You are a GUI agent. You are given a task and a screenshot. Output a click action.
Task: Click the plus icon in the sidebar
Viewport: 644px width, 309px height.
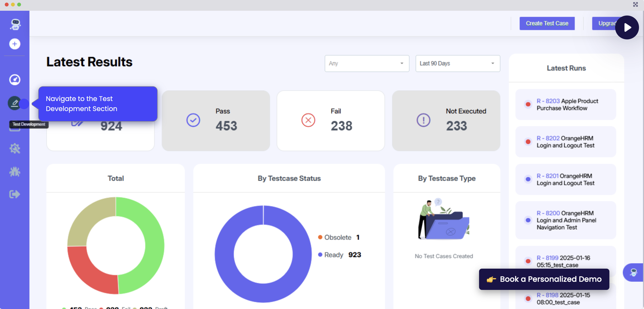[15, 44]
